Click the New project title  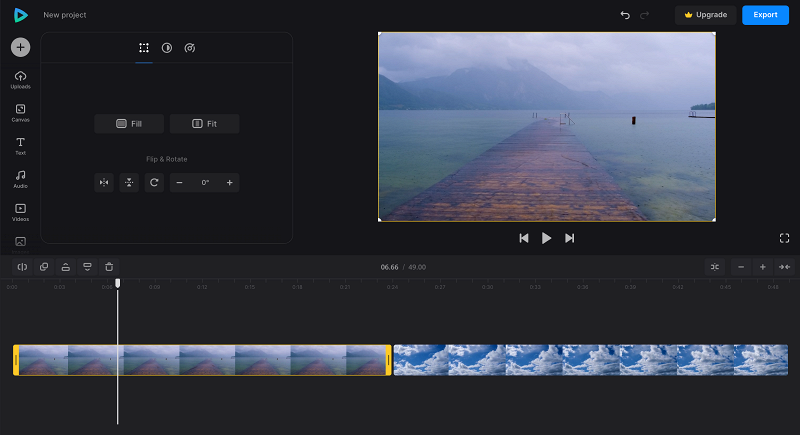click(65, 15)
